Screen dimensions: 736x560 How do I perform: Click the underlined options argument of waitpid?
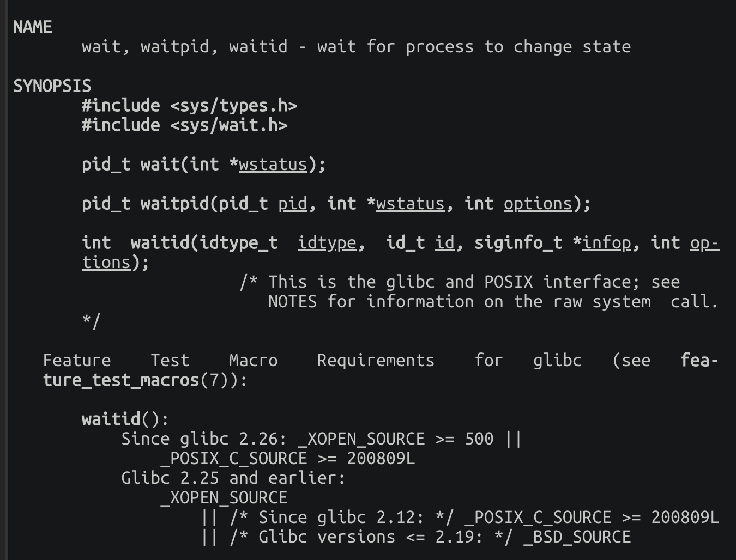click(538, 204)
